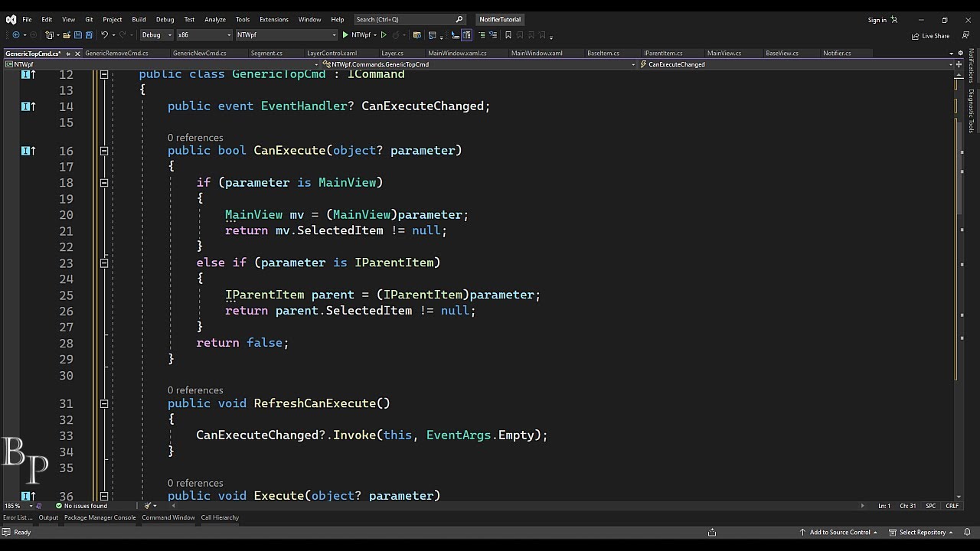Open the NTWpf startup project dropdown
Screen dimensions: 980x551
click(286, 34)
